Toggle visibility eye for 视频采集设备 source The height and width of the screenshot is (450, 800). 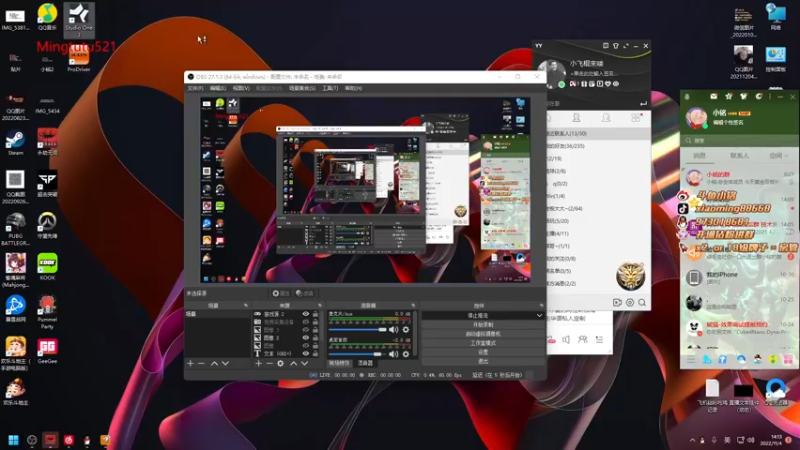tap(306, 322)
